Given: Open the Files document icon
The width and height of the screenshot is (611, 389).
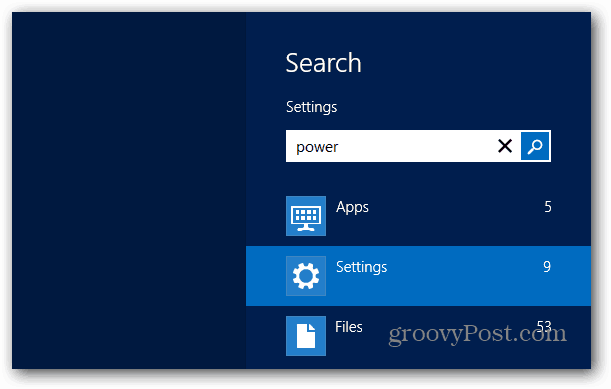Looking at the screenshot, I should (306, 336).
